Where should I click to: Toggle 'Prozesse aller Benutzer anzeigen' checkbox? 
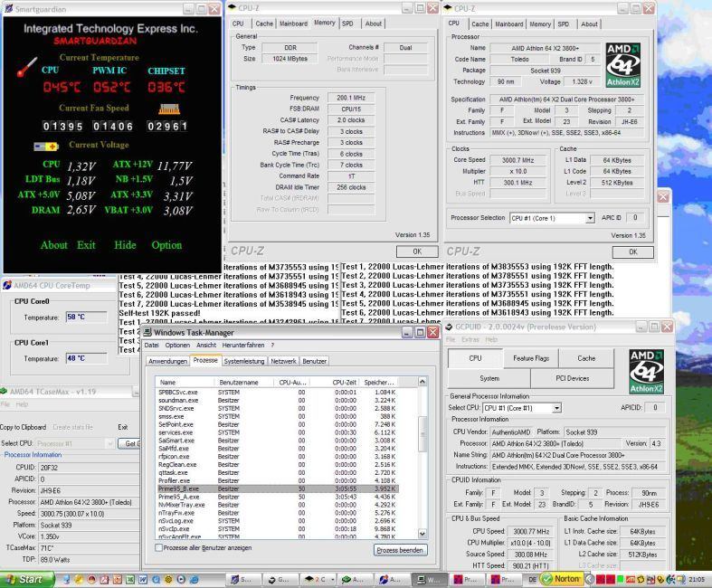158,548
